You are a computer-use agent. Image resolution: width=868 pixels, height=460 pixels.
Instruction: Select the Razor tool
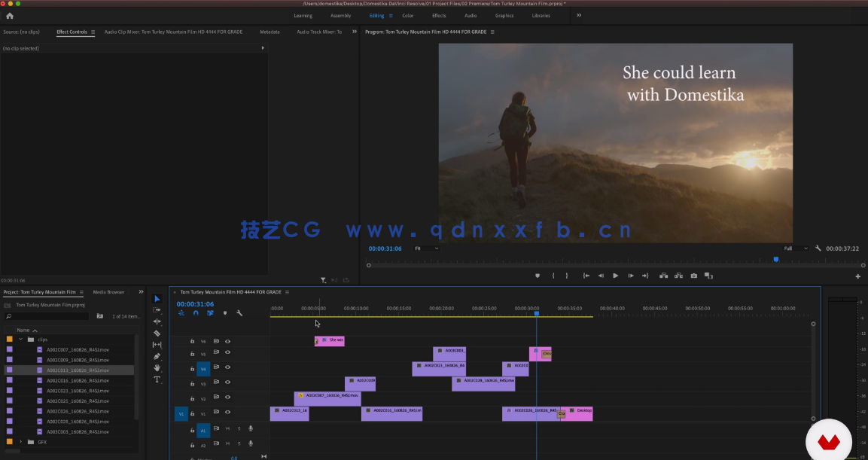pos(157,334)
